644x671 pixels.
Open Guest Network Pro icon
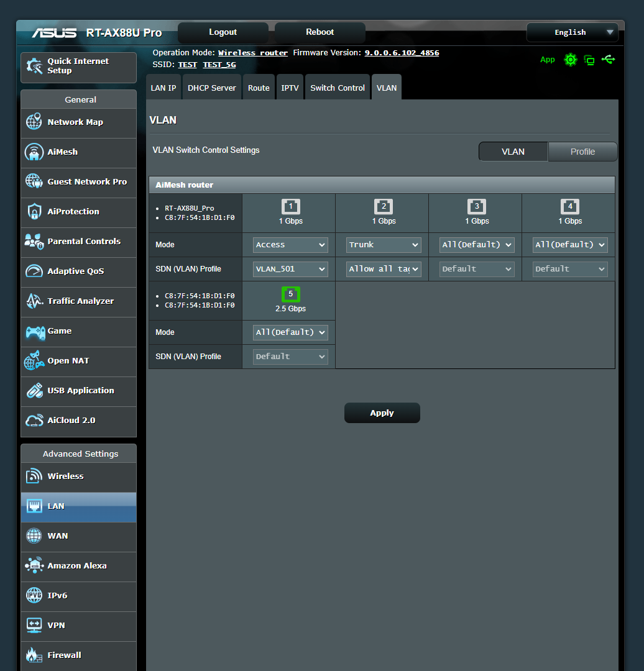[x=34, y=181]
